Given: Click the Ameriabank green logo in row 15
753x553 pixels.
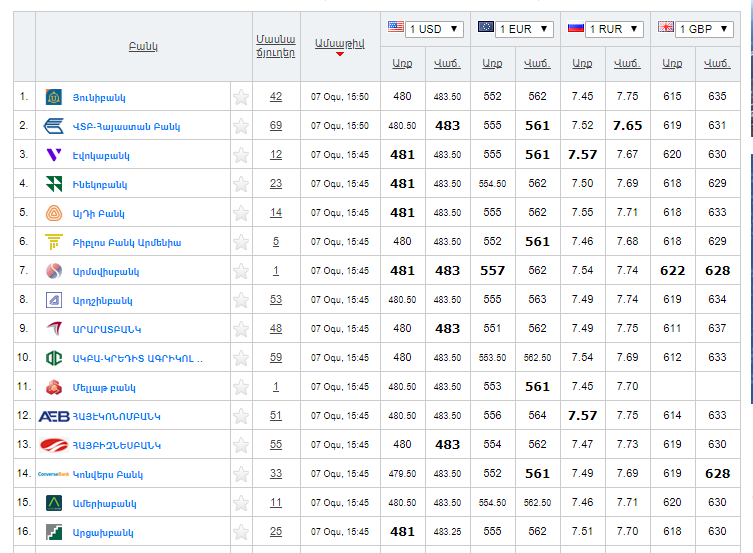Looking at the screenshot, I should coord(53,503).
